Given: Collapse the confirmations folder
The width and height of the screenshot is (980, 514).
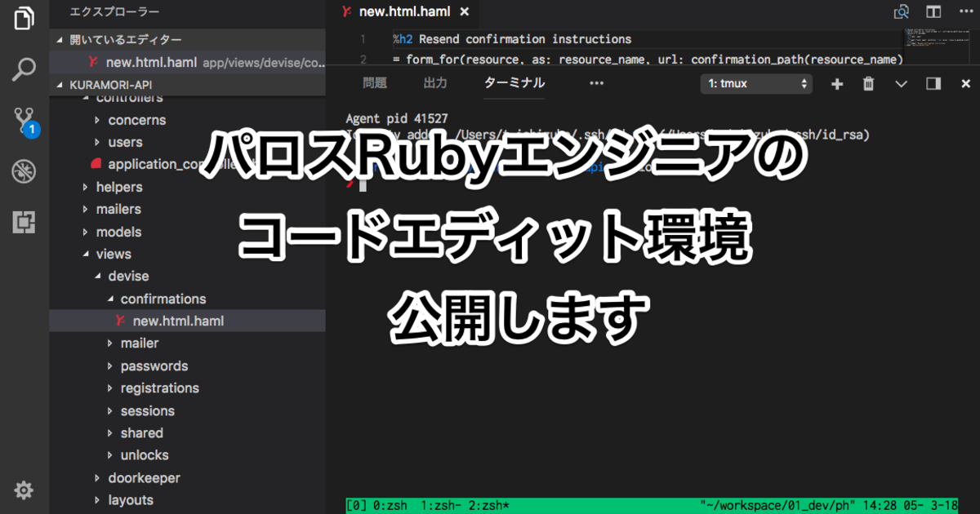Looking at the screenshot, I should tap(163, 299).
